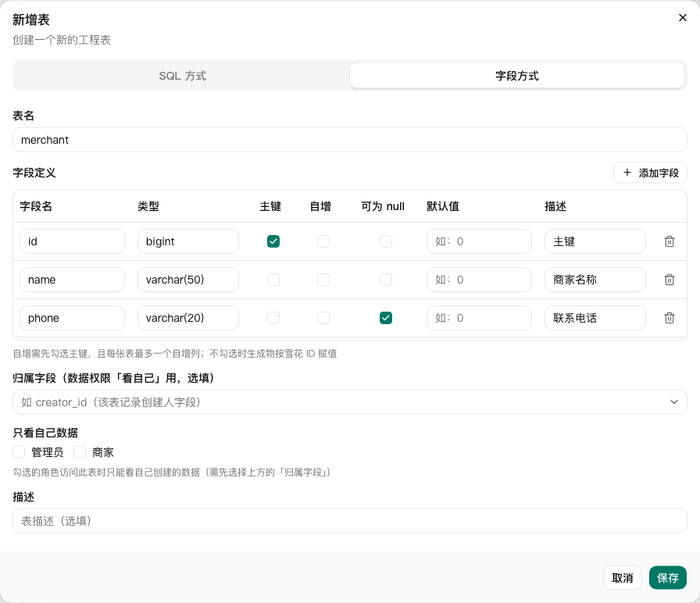Viewport: 700px width, 603px height.
Task: Edit varchar(50) type field
Action: (x=188, y=280)
